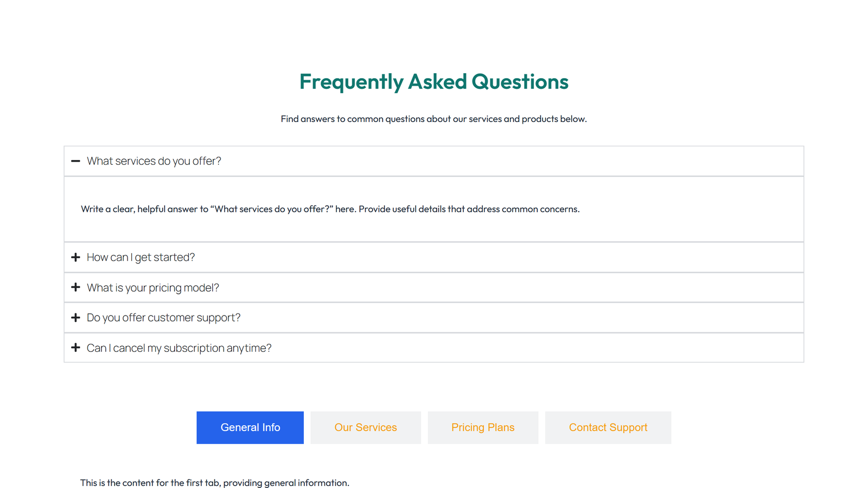This screenshot has width=868, height=488.
Task: Click the 'What services do you offer?' question row
Action: click(154, 161)
